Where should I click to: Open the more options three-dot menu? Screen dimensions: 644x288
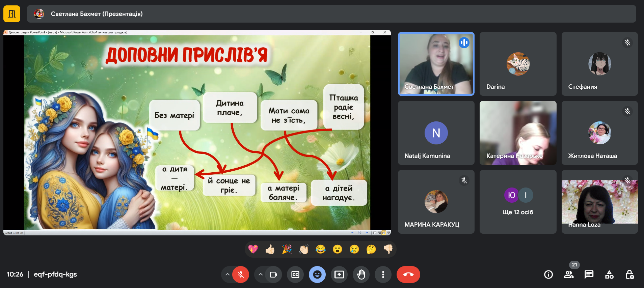click(x=383, y=275)
